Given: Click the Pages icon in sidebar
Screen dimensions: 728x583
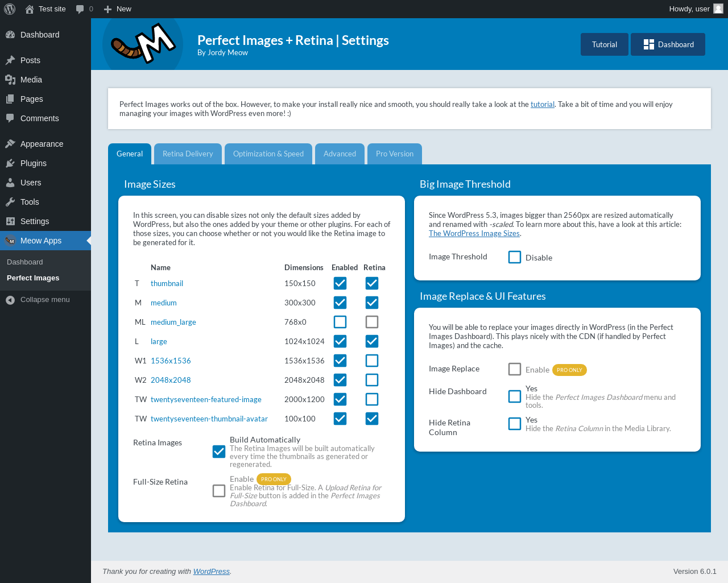Looking at the screenshot, I should point(10,99).
